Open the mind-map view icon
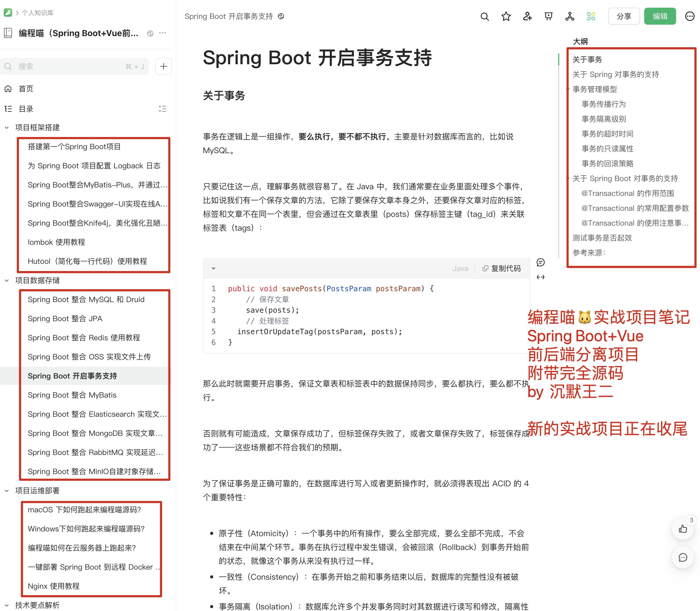This screenshot has width=700, height=611. (570, 16)
